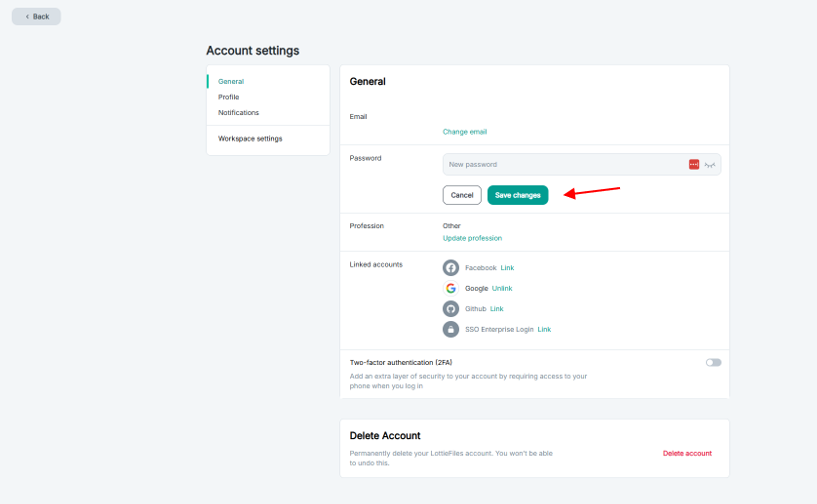Switch to the Profile section

pos(229,97)
